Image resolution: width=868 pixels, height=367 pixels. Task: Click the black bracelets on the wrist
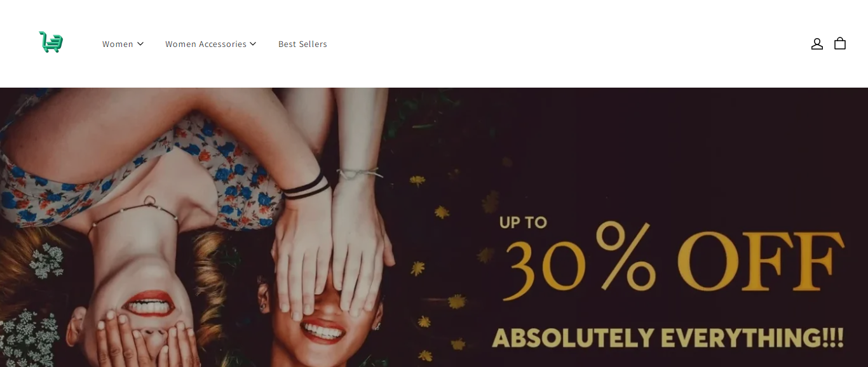click(x=306, y=185)
